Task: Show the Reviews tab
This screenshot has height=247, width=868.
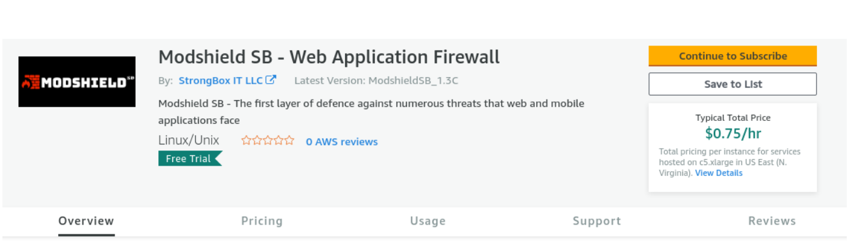Action: (x=772, y=221)
